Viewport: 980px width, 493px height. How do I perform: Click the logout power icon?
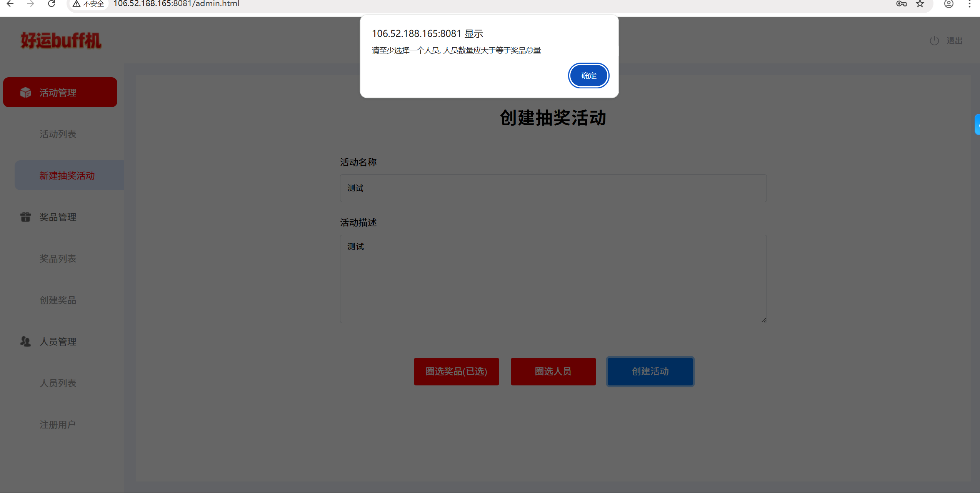[x=934, y=41]
